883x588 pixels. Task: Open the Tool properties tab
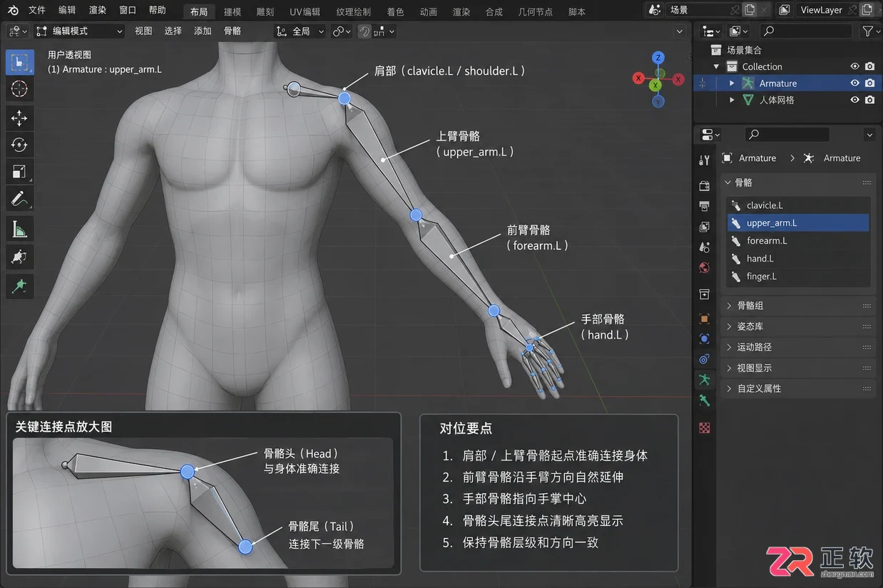click(705, 160)
